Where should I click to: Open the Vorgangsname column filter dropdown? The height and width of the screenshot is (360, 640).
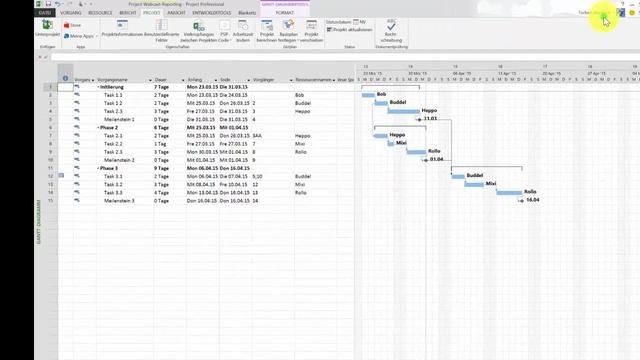(x=150, y=80)
